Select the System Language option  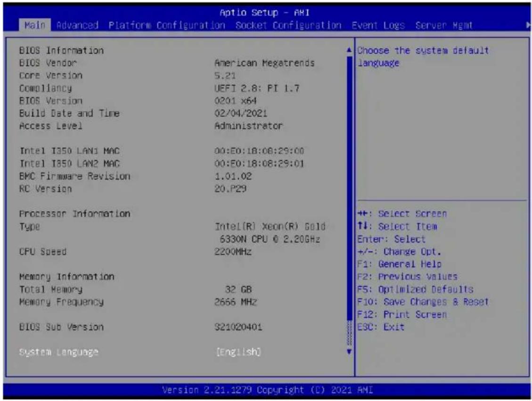point(58,352)
